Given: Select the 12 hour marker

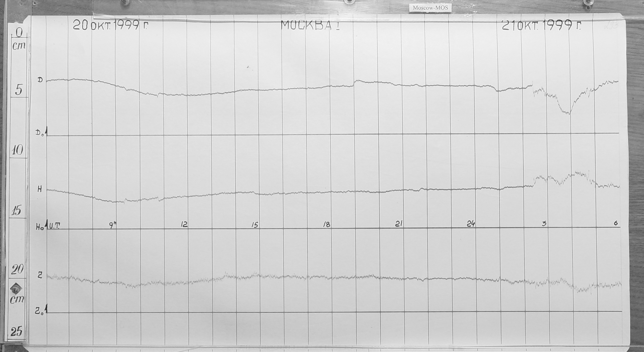Looking at the screenshot, I should [184, 224].
